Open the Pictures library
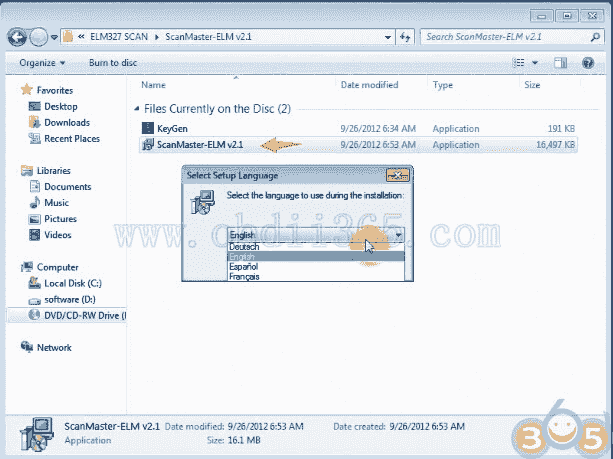The image size is (613, 459). 60,219
